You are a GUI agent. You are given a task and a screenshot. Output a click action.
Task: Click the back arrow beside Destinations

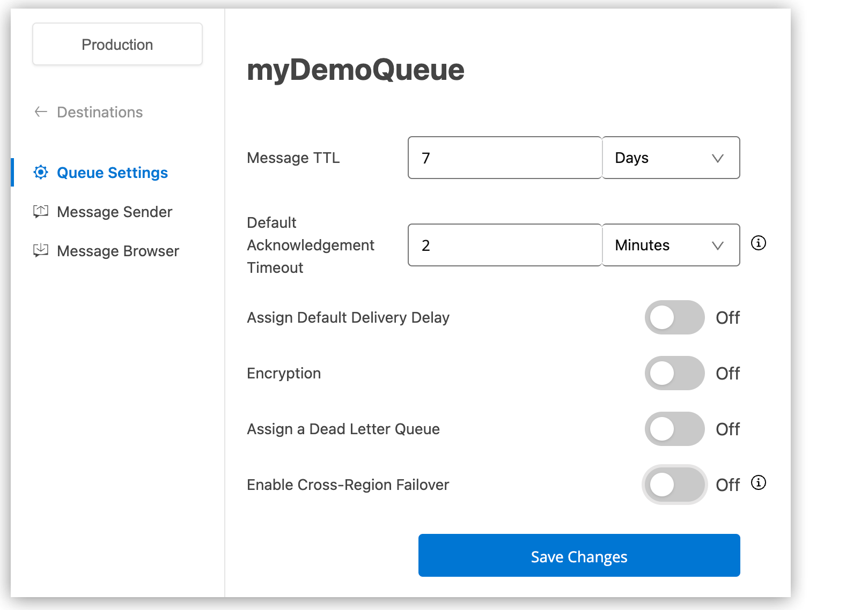[41, 111]
